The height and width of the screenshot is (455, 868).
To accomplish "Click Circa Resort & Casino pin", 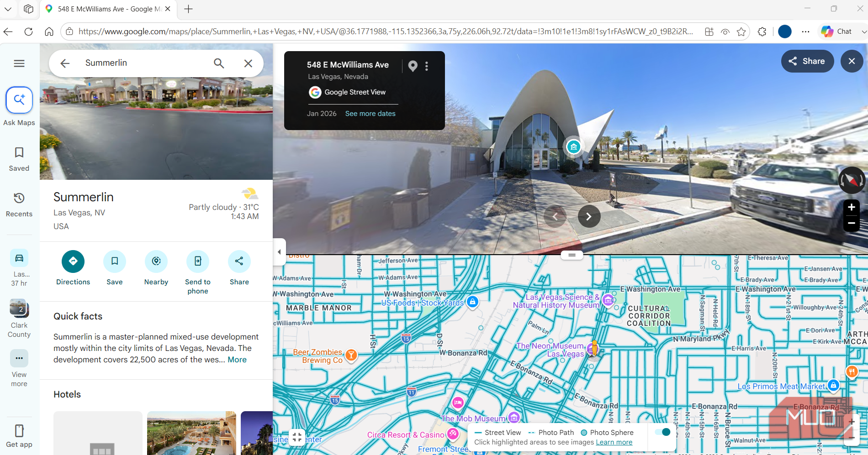I will point(453,434).
